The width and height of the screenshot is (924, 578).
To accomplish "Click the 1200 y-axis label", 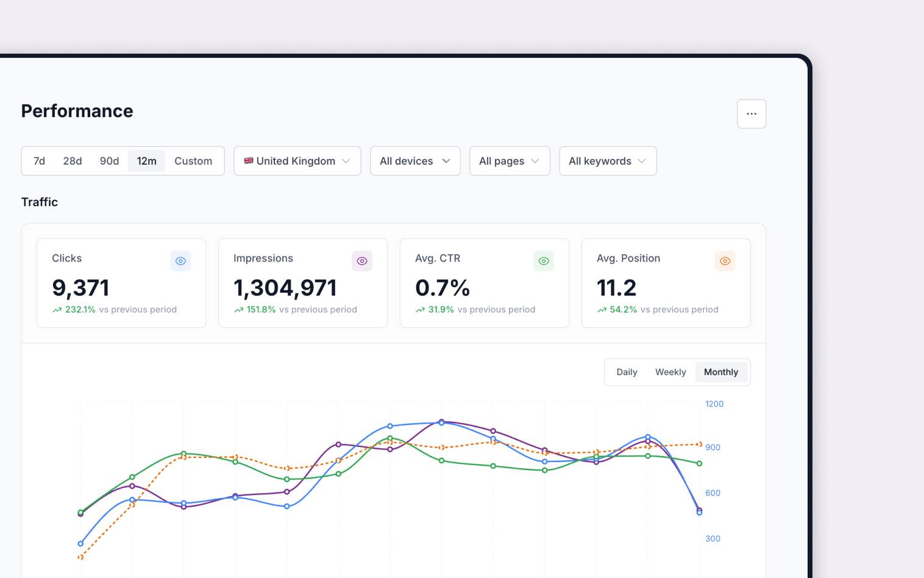I will click(714, 404).
